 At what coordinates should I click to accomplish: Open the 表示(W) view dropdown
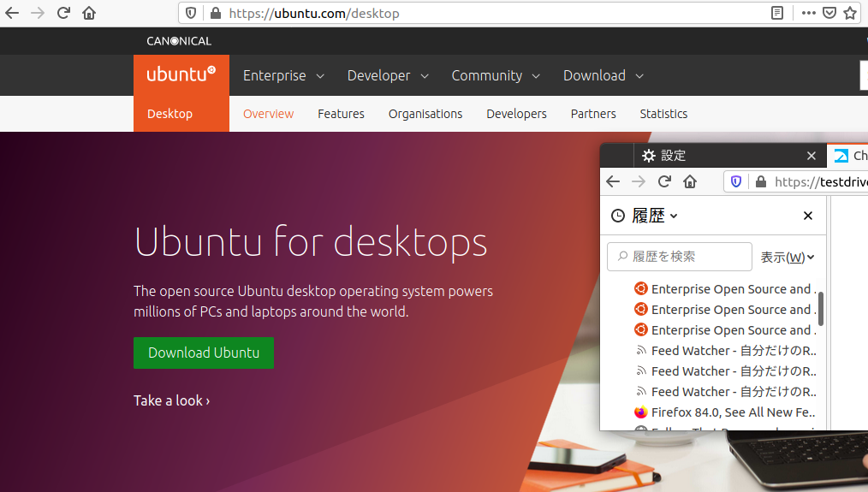(x=788, y=257)
